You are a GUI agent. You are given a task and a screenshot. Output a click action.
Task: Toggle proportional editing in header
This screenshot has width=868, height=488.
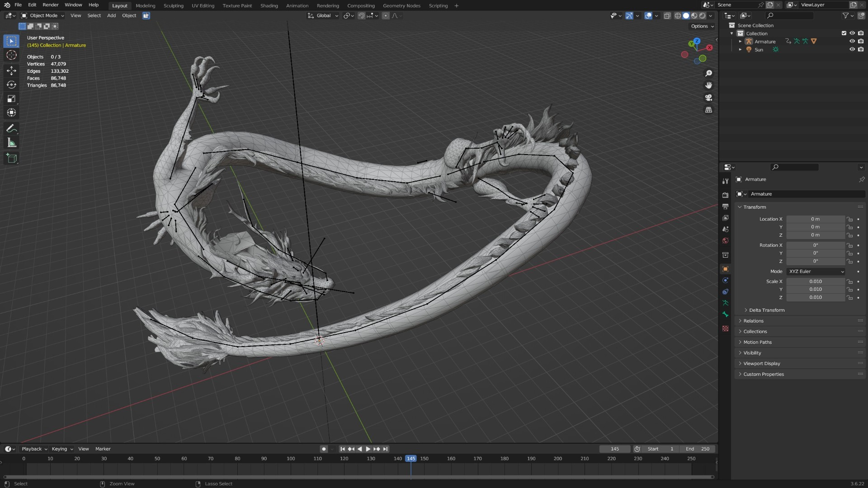[386, 15]
